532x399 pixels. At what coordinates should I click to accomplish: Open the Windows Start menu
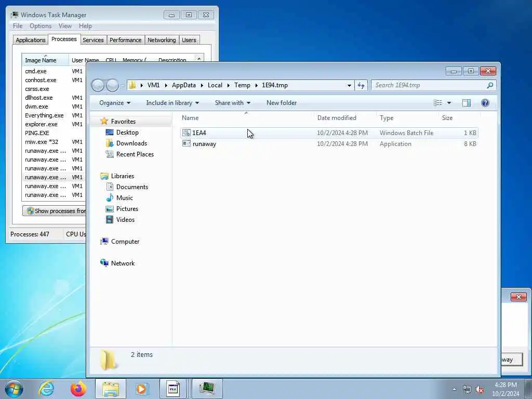(x=14, y=389)
